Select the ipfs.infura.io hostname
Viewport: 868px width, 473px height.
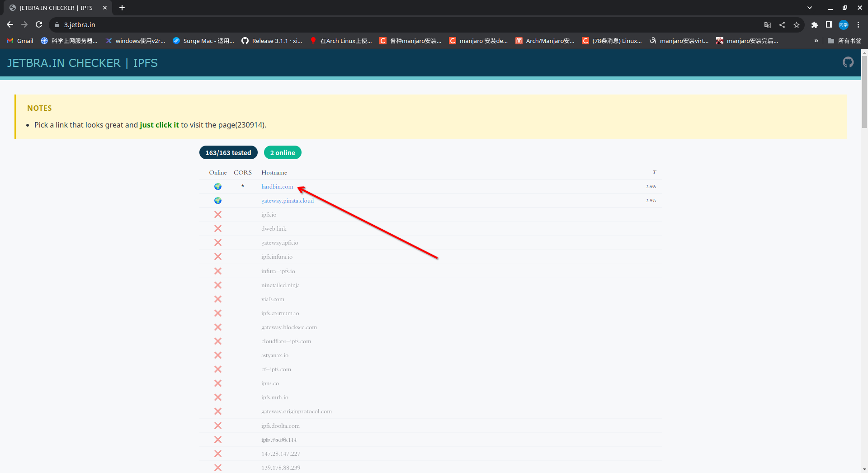click(277, 256)
